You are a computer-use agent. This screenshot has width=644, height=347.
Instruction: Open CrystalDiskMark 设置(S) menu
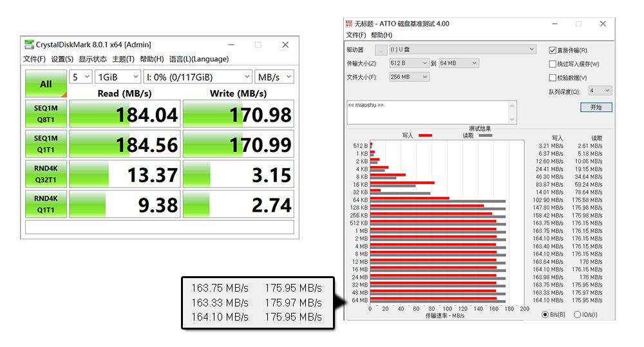pos(62,59)
